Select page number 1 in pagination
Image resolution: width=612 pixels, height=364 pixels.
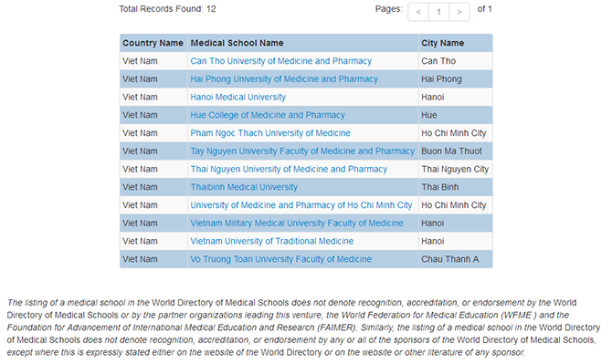(438, 12)
